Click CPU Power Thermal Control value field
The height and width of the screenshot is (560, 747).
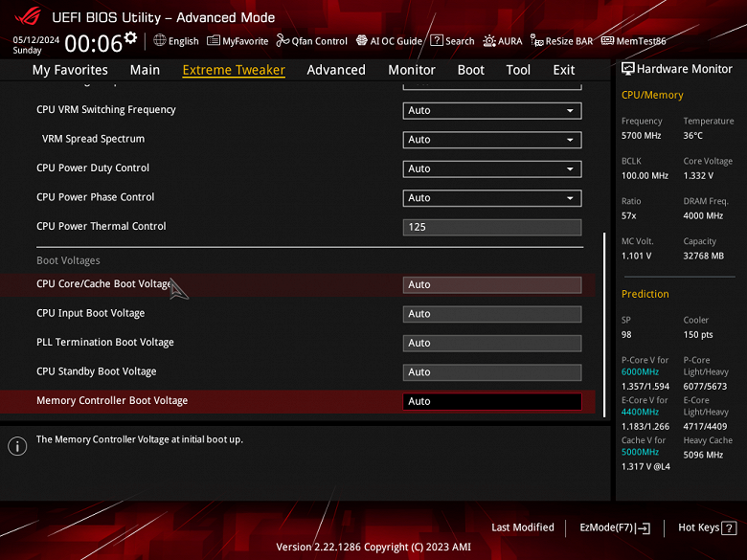tap(492, 227)
